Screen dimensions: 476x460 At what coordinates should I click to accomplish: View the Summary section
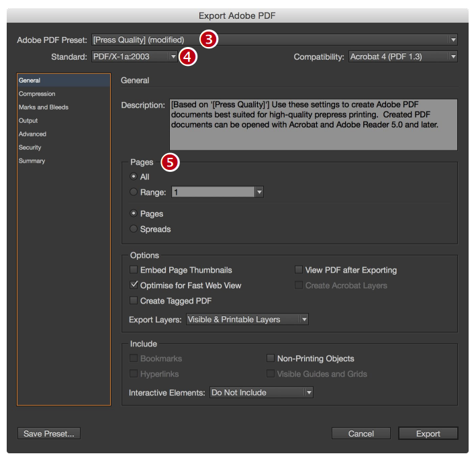point(64,160)
